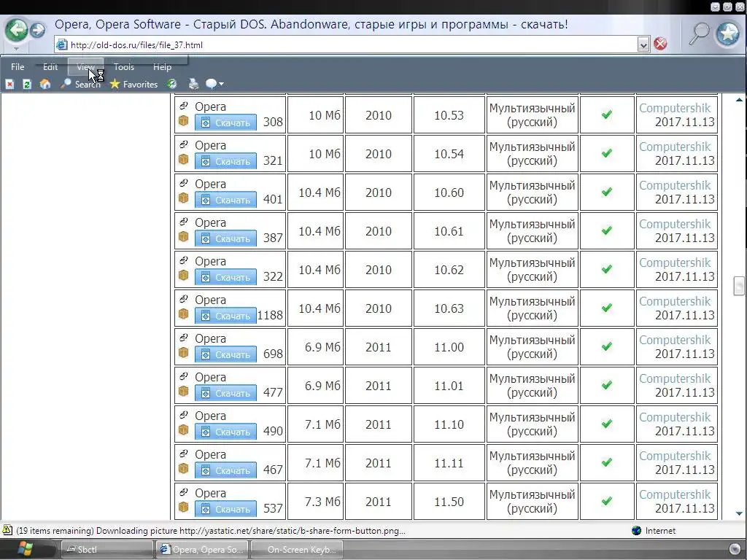Click the Search magnifier toolbar button
Viewport: 747px width, 560px height.
80,85
